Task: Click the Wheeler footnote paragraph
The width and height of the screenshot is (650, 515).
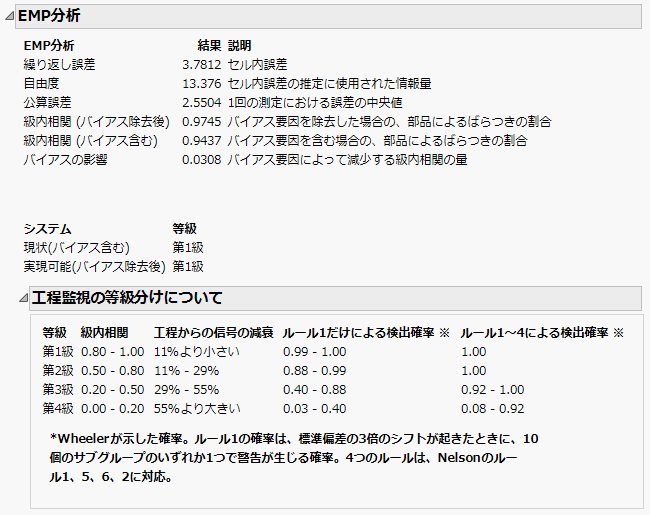Action: (293, 458)
